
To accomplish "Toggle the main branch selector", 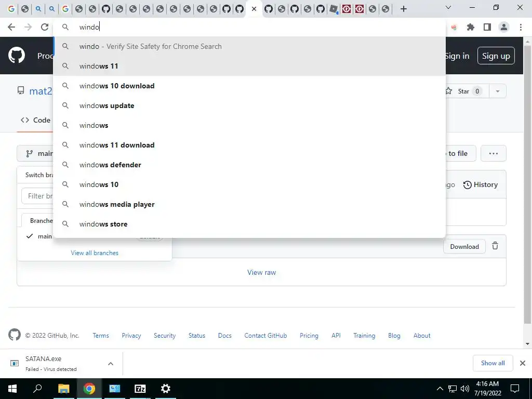I will pos(35,154).
